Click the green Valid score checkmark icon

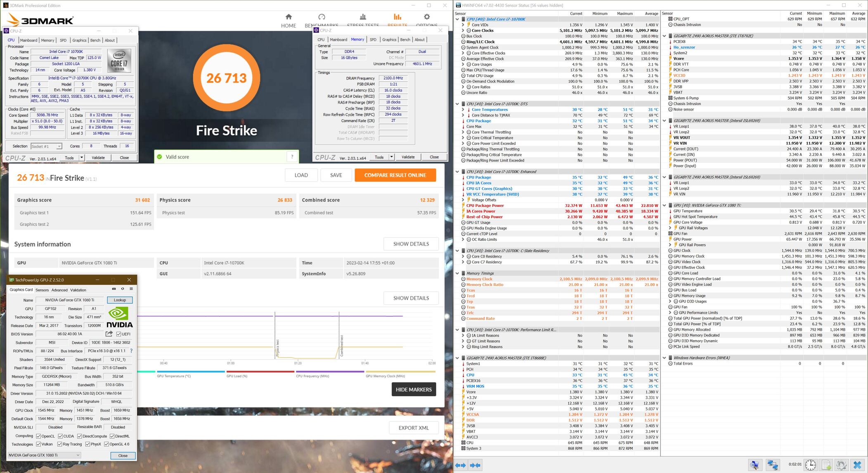(x=160, y=157)
